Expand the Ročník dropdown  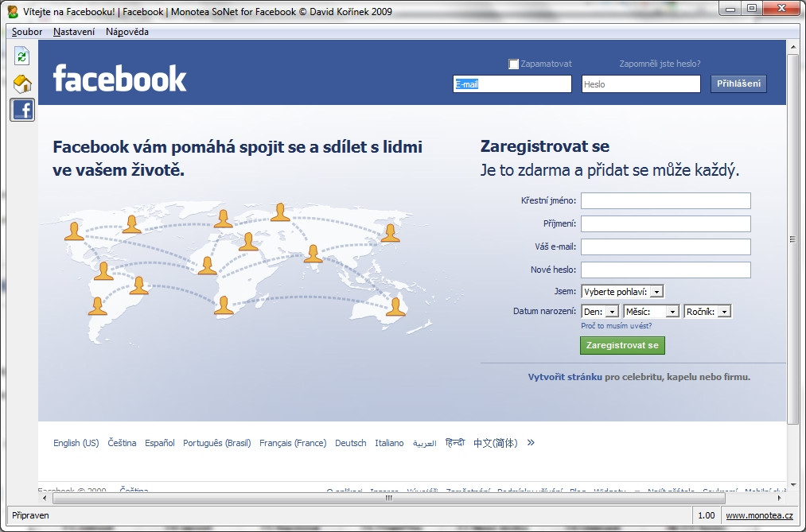tap(707, 312)
